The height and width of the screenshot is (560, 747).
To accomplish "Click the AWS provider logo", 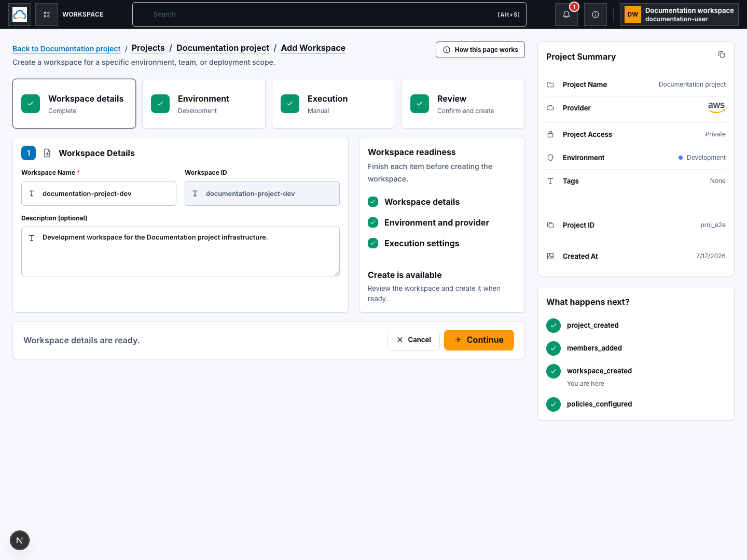I will (716, 107).
